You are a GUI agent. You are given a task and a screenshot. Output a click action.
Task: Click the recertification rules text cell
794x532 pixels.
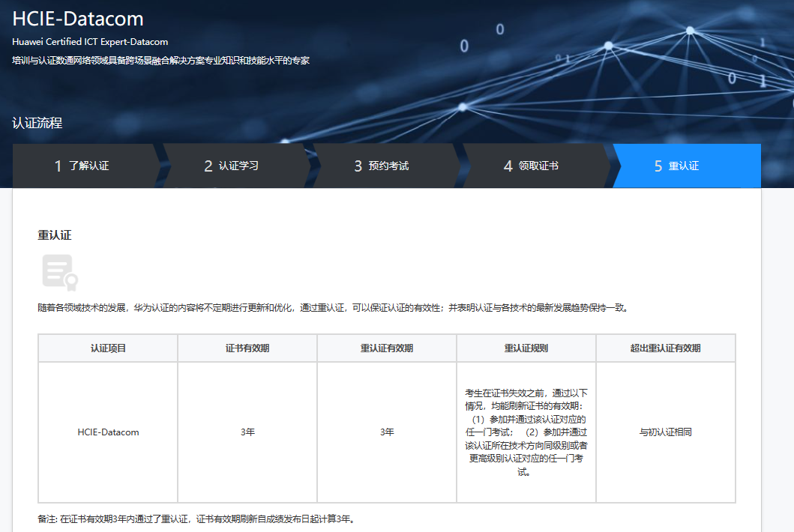tap(526, 432)
